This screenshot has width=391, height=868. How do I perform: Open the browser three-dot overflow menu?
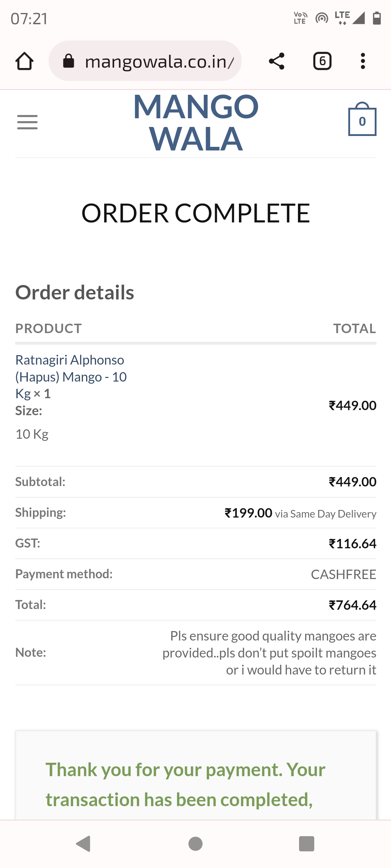point(363,61)
